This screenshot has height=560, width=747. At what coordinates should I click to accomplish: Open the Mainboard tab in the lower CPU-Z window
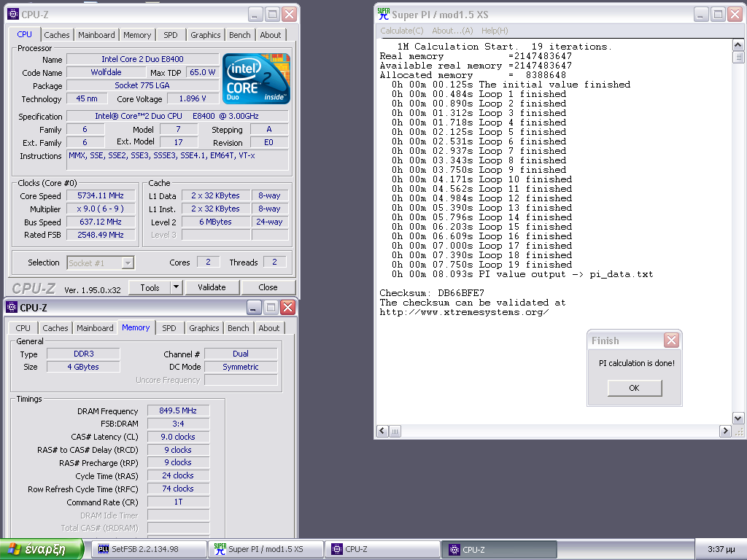pos(95,328)
